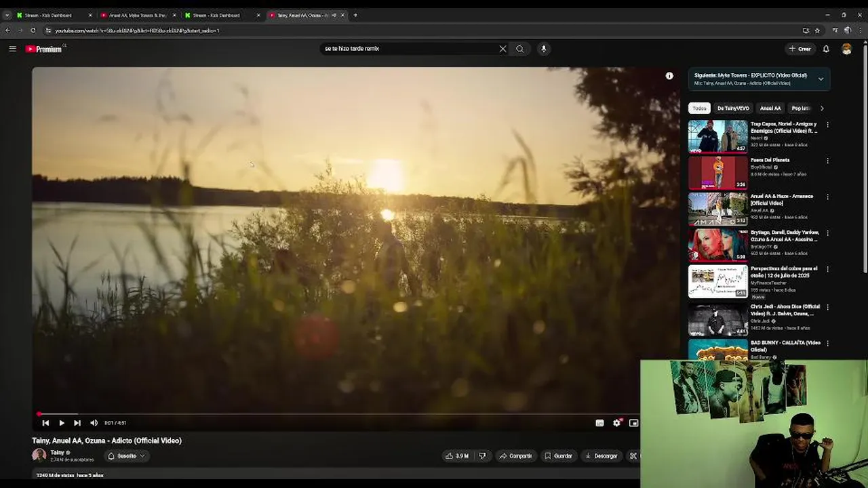The image size is (868, 488).
Task: Open options menu for Fuera Del Planeta
Action: 827,161
